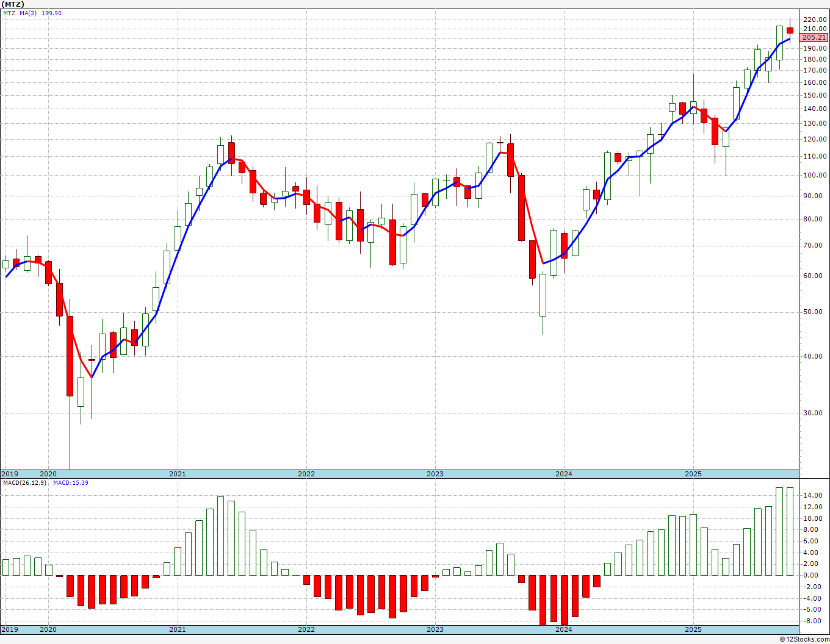Click the blue "MA(3)" indicator label
The width and height of the screenshot is (830, 644).
pyautogui.click(x=28, y=13)
